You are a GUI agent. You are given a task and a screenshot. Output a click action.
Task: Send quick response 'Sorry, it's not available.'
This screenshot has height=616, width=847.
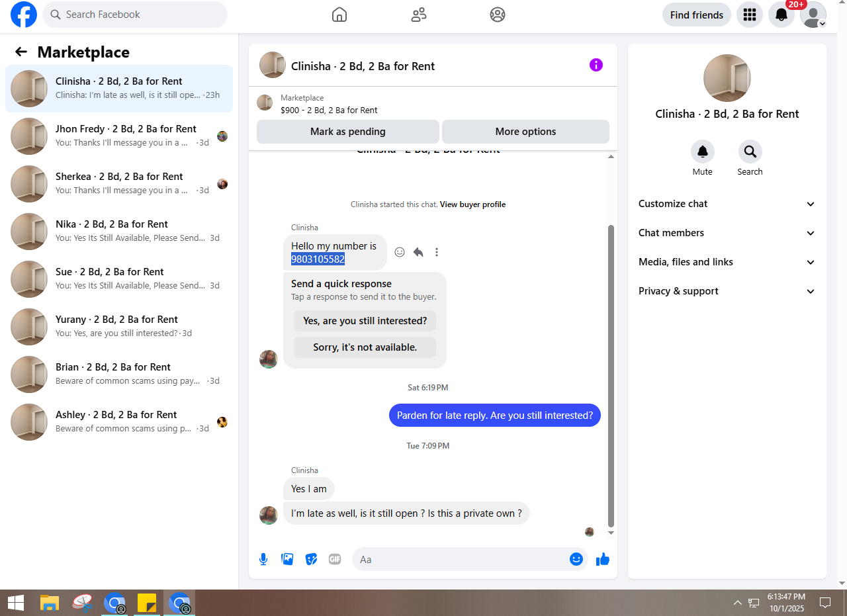(x=365, y=347)
